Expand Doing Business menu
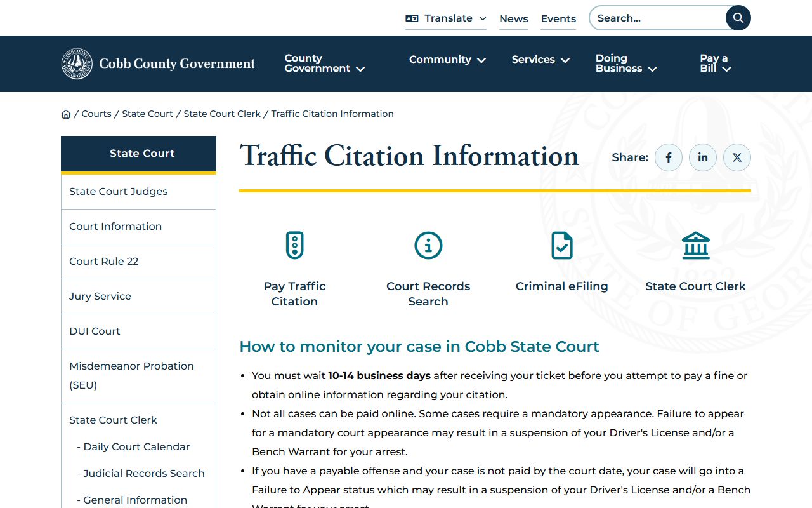Screen dimensions: 812x508 pos(626,63)
